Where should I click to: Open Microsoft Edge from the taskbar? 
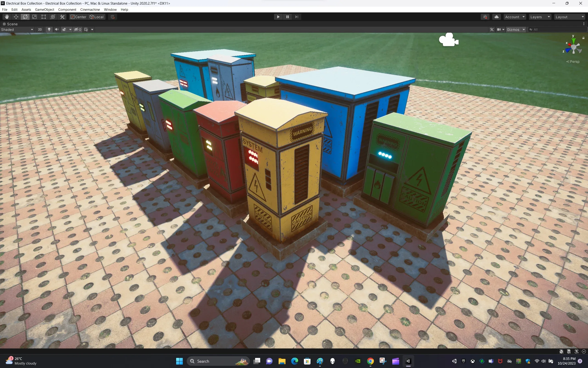tap(294, 361)
